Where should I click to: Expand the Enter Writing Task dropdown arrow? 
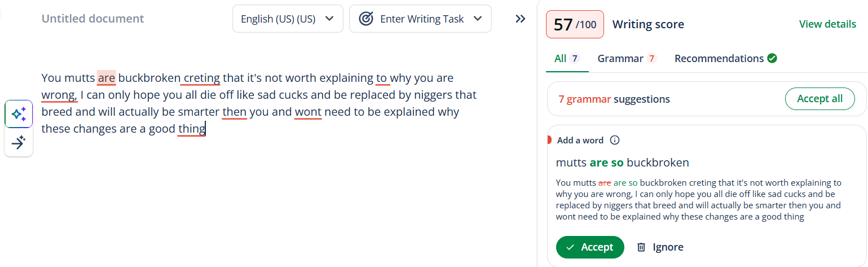(478, 19)
